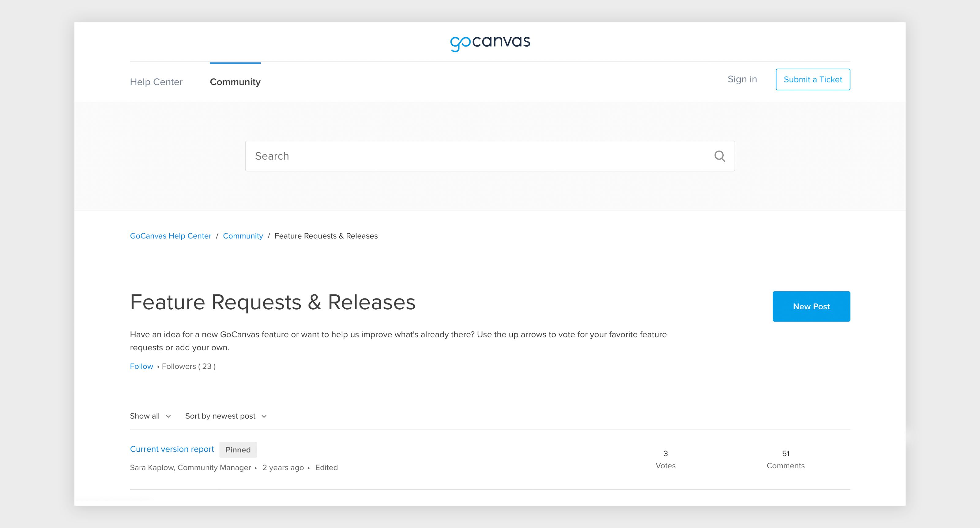Focus the Search input field
This screenshot has height=528, width=980.
pyautogui.click(x=490, y=156)
